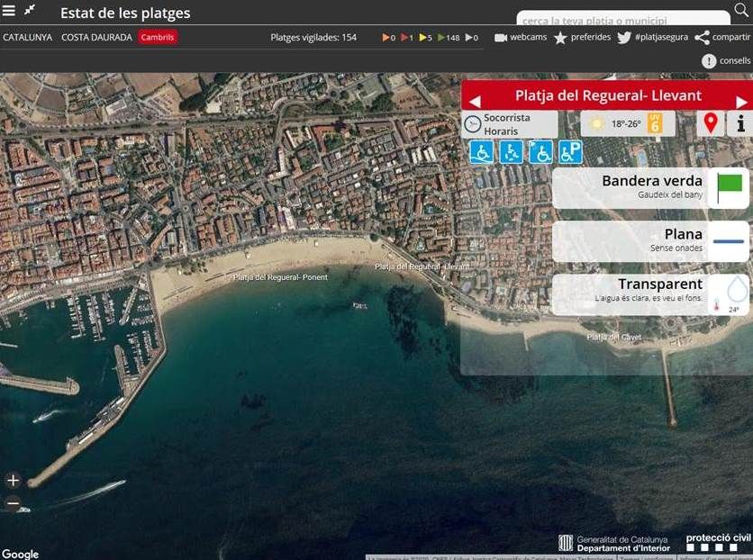This screenshot has height=560, width=753.
Task: Zoom in the map with the plus button
Action: tap(13, 481)
